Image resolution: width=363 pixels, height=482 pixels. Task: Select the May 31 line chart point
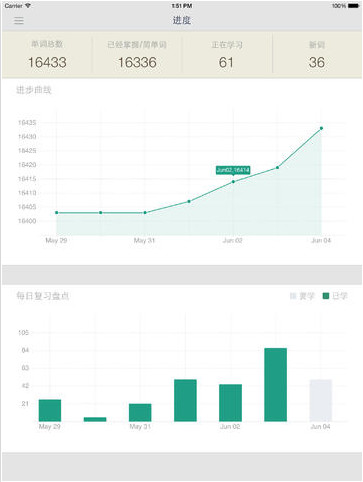pyautogui.click(x=145, y=213)
